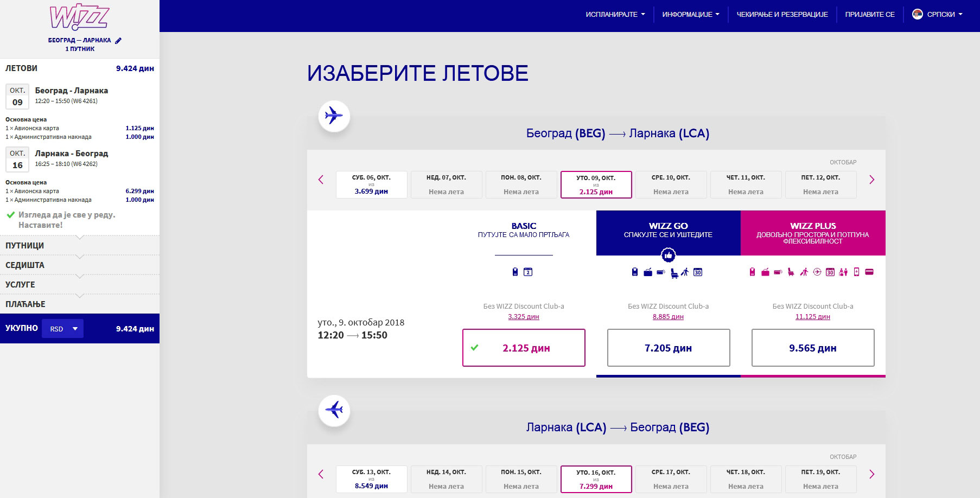Click the return flight airplane icon
The height and width of the screenshot is (498, 980).
click(x=334, y=410)
